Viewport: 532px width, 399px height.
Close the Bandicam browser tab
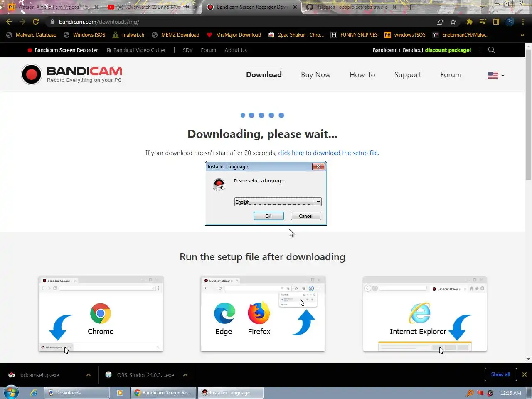295,7
